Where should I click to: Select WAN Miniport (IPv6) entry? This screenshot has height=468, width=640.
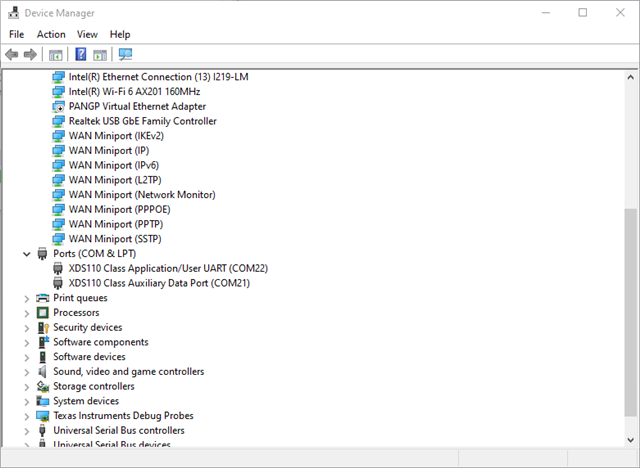click(x=114, y=165)
